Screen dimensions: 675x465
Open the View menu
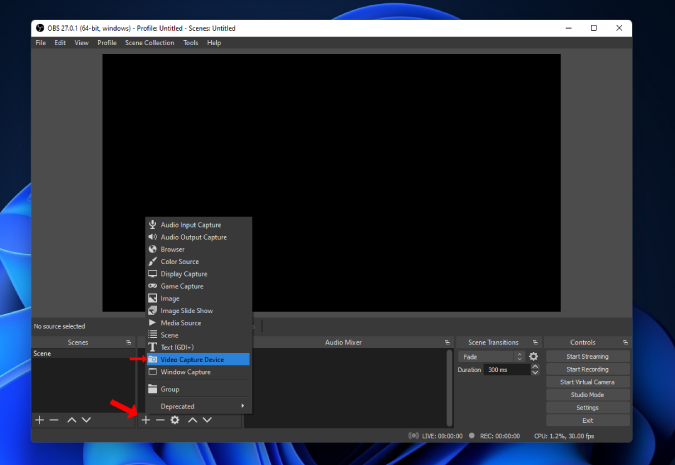81,43
